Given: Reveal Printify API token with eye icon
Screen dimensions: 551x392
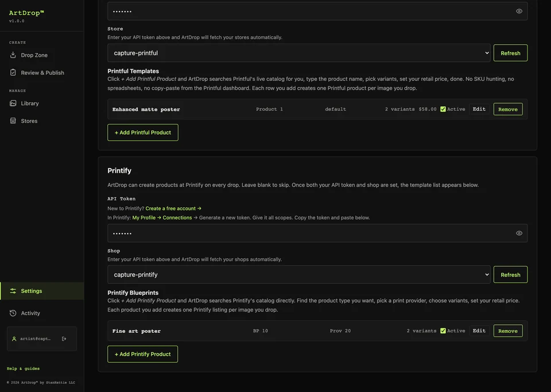Looking at the screenshot, I should (519, 233).
